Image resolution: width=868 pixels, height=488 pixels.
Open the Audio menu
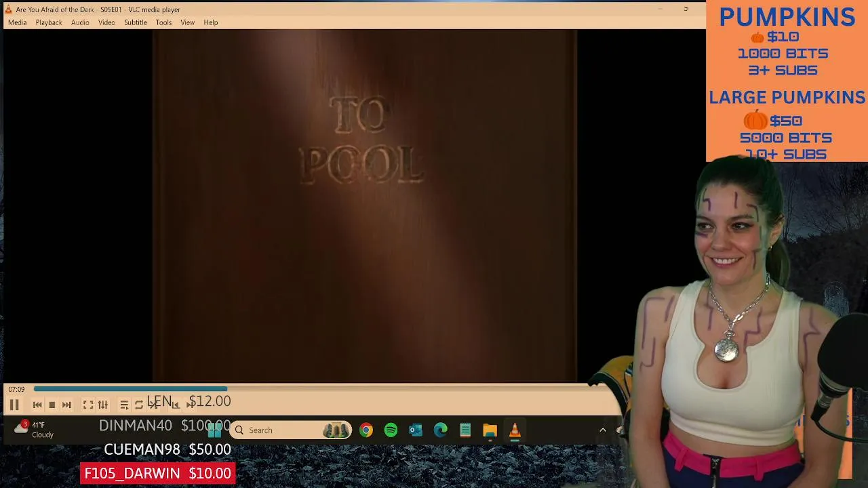point(80,22)
